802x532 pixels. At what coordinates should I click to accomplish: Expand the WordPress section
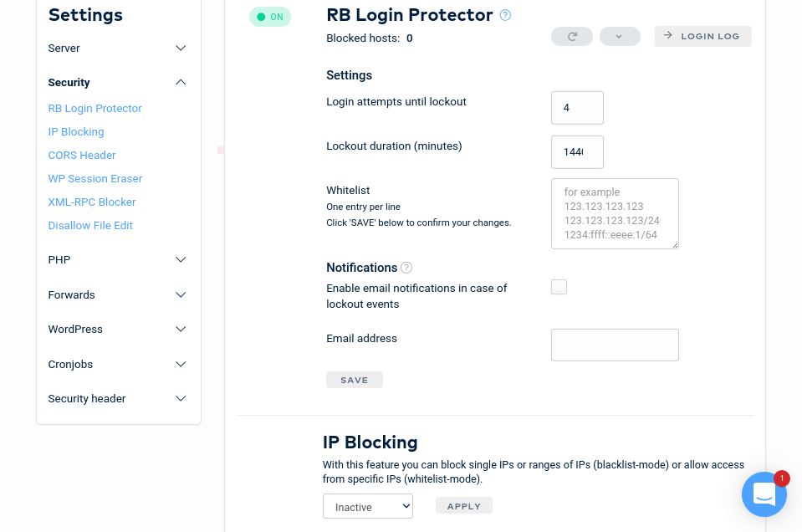(117, 330)
